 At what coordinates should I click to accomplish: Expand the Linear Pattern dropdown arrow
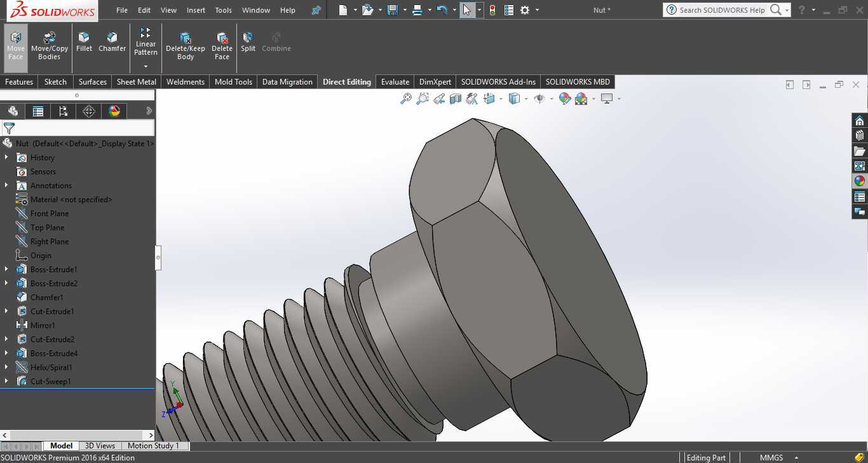[146, 66]
